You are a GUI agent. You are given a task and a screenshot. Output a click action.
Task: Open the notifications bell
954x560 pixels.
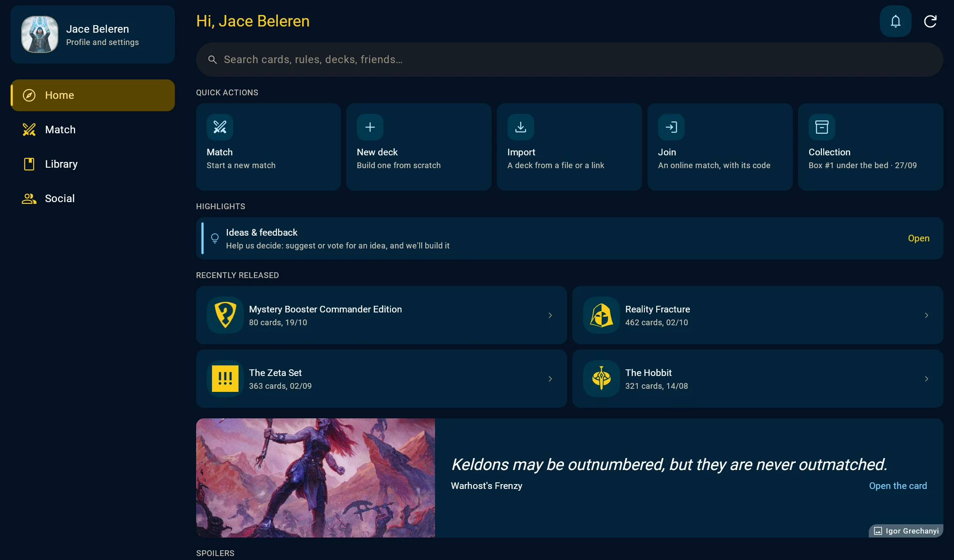click(895, 21)
